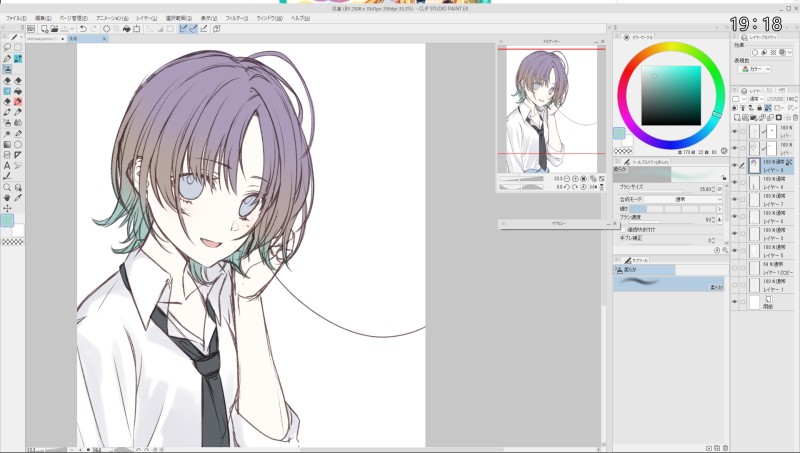This screenshot has width=800, height=453.
Task: Open the 表現色 カラー dropdown
Action: (x=756, y=69)
